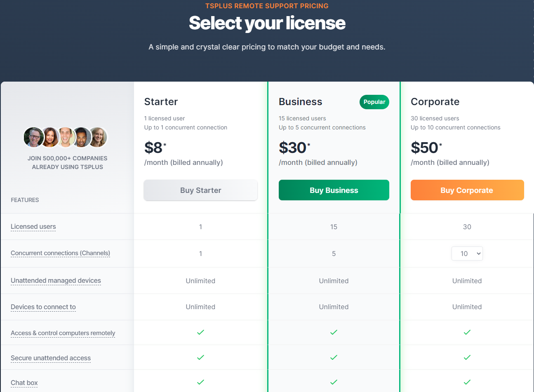Screen dimensions: 534x392
Task: Click the Business column Chat box checkmark
Action: point(334,382)
